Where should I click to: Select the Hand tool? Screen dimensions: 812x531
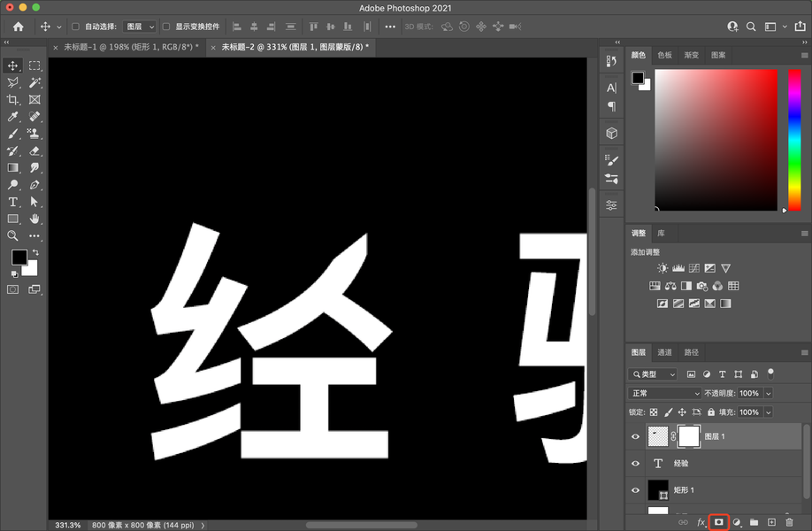click(34, 219)
